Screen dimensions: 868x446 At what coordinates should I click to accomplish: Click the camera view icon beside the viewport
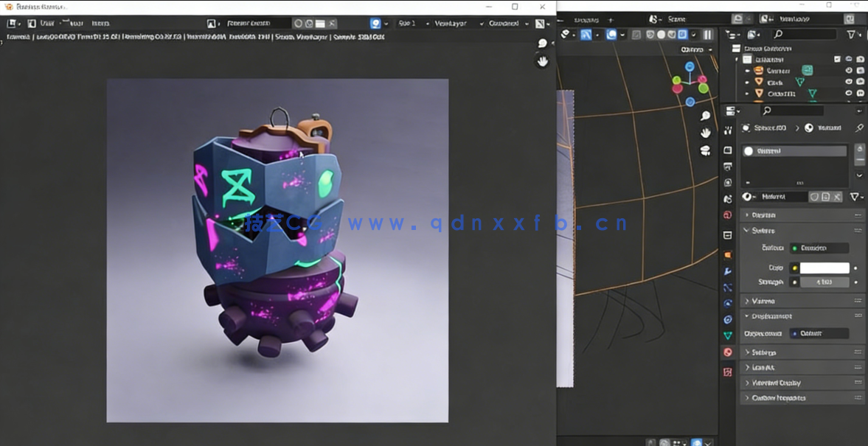coord(706,150)
